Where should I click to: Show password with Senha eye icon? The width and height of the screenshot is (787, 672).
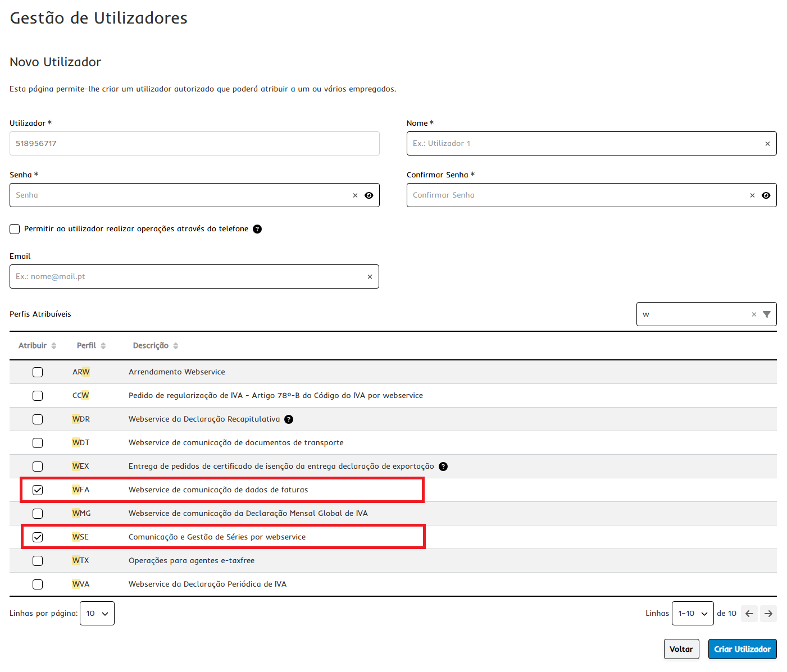click(369, 195)
